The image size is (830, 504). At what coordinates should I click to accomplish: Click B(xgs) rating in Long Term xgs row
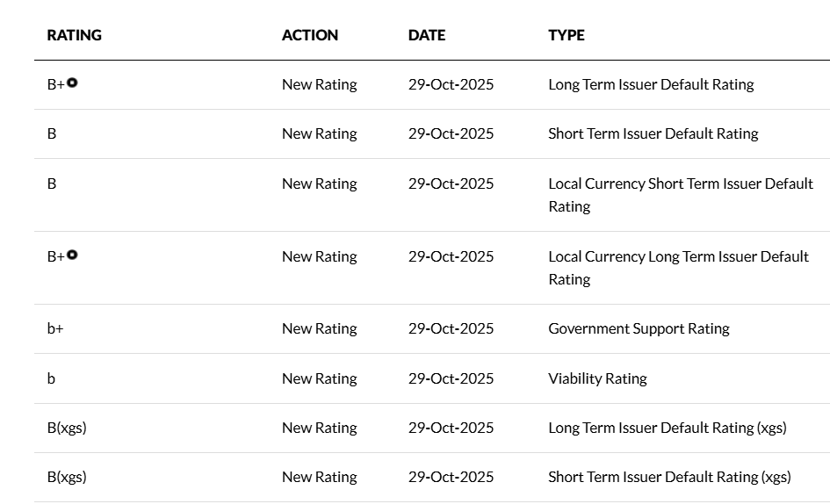tap(67, 428)
